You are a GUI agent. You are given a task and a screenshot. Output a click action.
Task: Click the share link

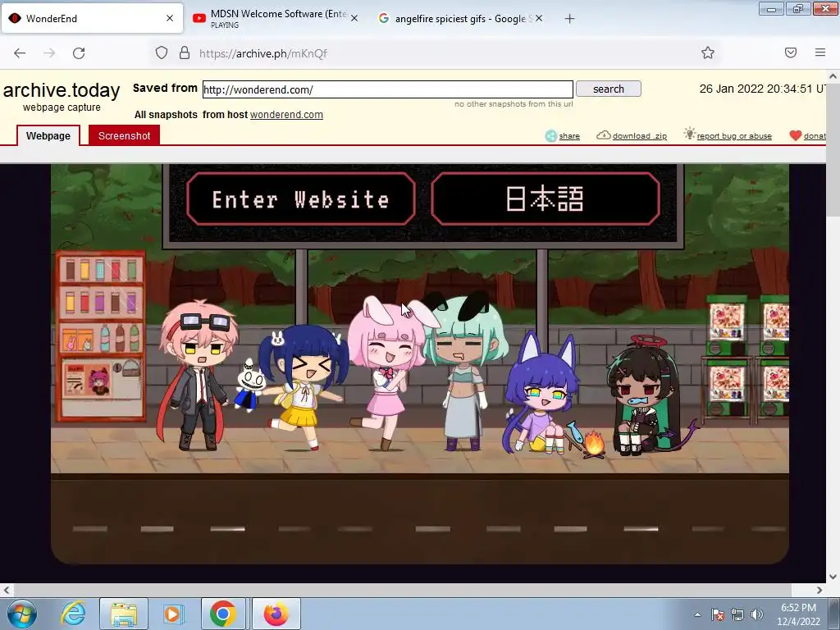(x=569, y=136)
